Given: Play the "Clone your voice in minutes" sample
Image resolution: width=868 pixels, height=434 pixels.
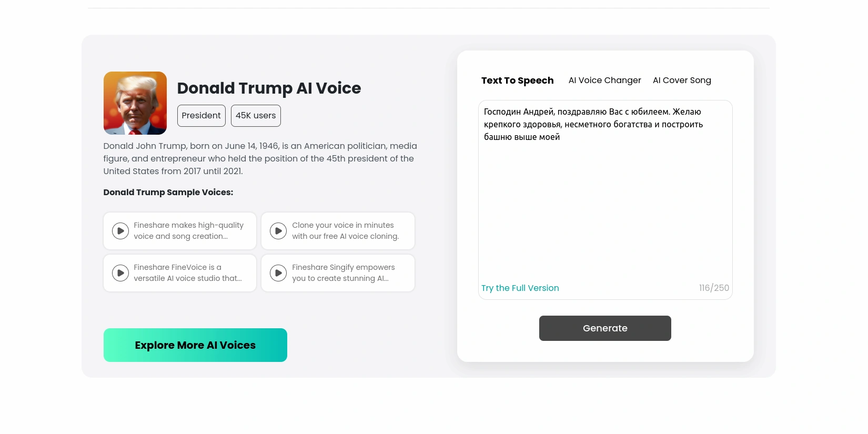Looking at the screenshot, I should point(278,231).
